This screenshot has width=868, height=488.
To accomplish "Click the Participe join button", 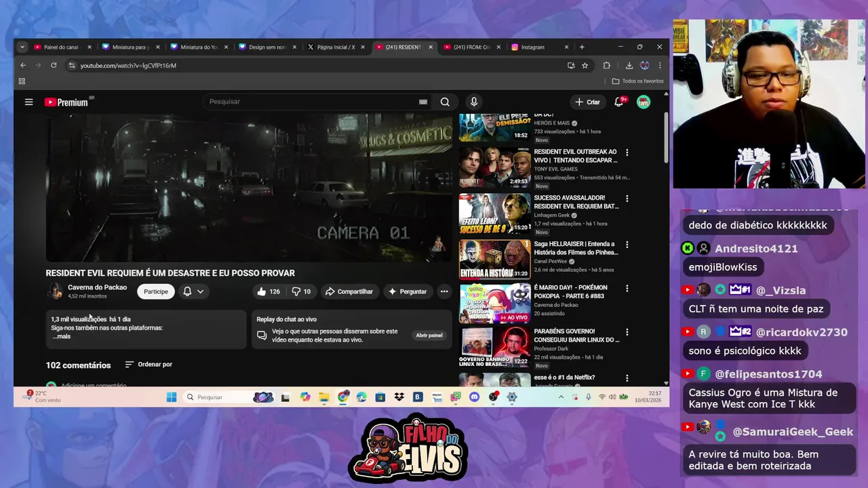I will coord(155,291).
